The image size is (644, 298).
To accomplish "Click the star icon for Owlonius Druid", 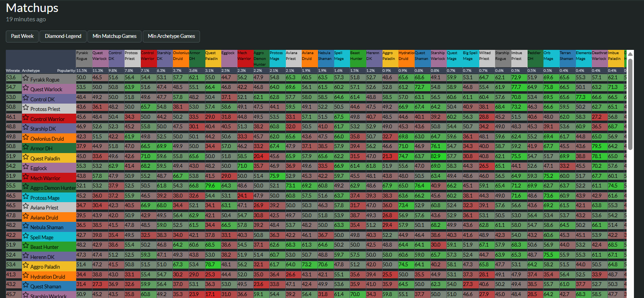I will click(26, 138).
